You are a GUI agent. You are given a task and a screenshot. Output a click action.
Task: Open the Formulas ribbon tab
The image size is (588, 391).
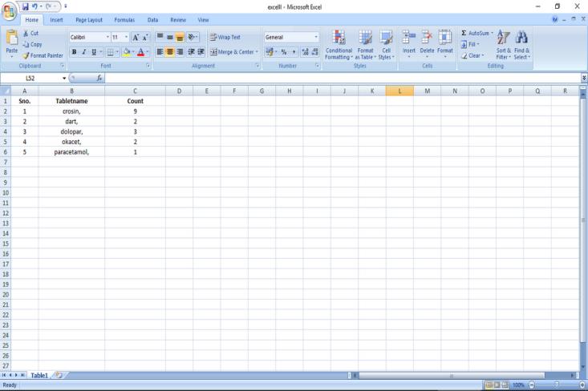click(124, 19)
